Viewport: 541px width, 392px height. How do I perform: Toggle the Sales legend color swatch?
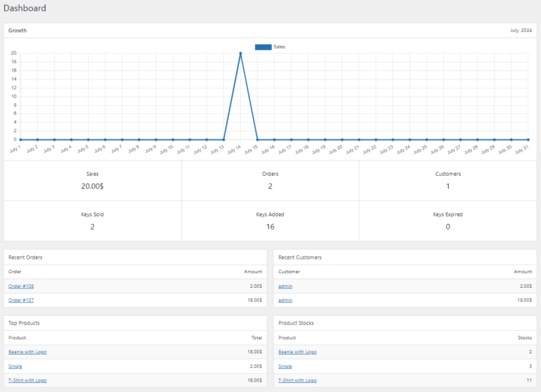(x=263, y=47)
